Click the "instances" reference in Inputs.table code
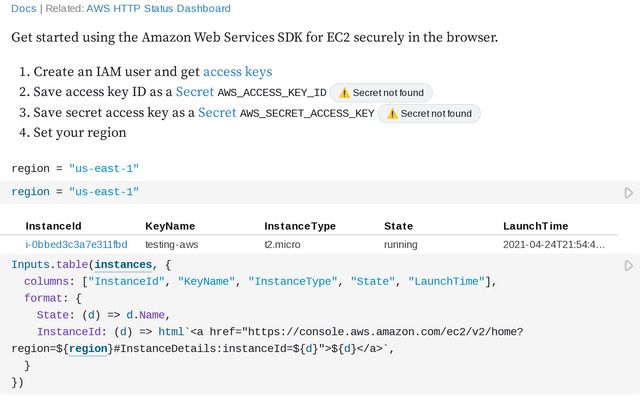 pyautogui.click(x=125, y=265)
